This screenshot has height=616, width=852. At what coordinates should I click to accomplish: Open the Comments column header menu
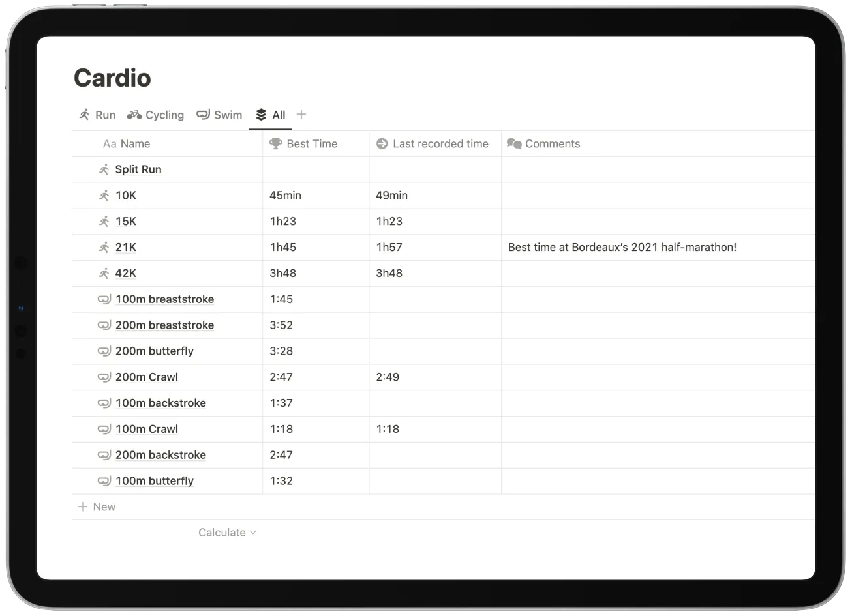(553, 143)
